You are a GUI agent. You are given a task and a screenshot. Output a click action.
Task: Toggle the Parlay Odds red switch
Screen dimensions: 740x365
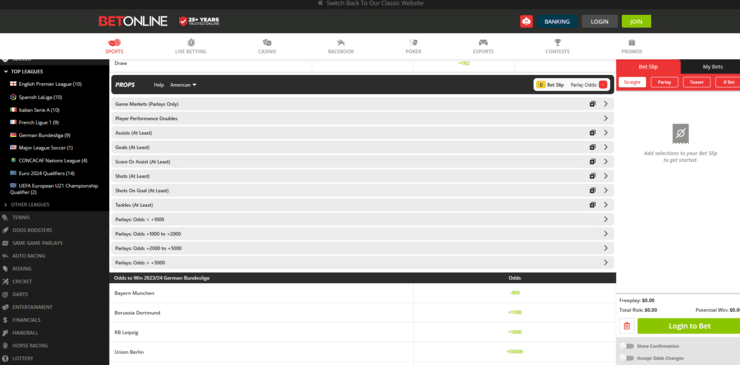[603, 85]
